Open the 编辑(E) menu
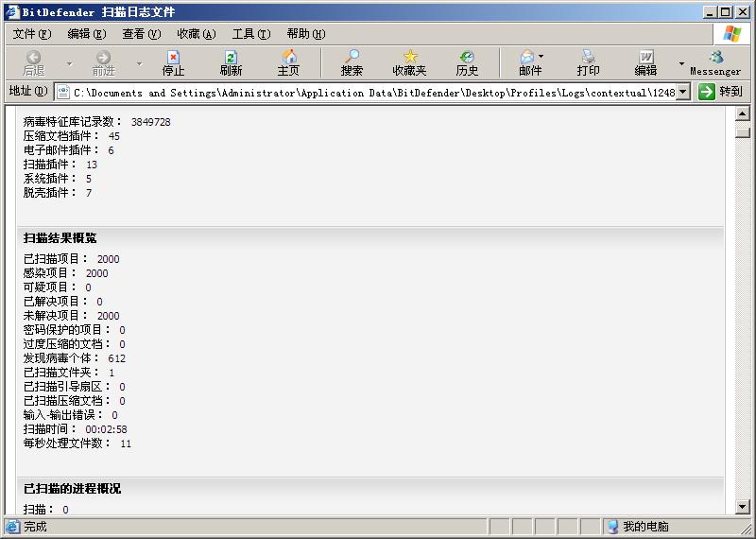Viewport: 756px width, 539px height. [x=87, y=34]
